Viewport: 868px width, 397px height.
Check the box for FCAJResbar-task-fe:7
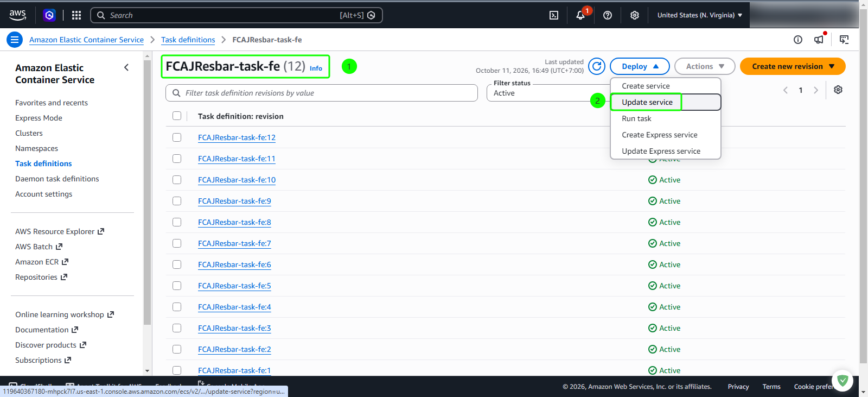[177, 243]
